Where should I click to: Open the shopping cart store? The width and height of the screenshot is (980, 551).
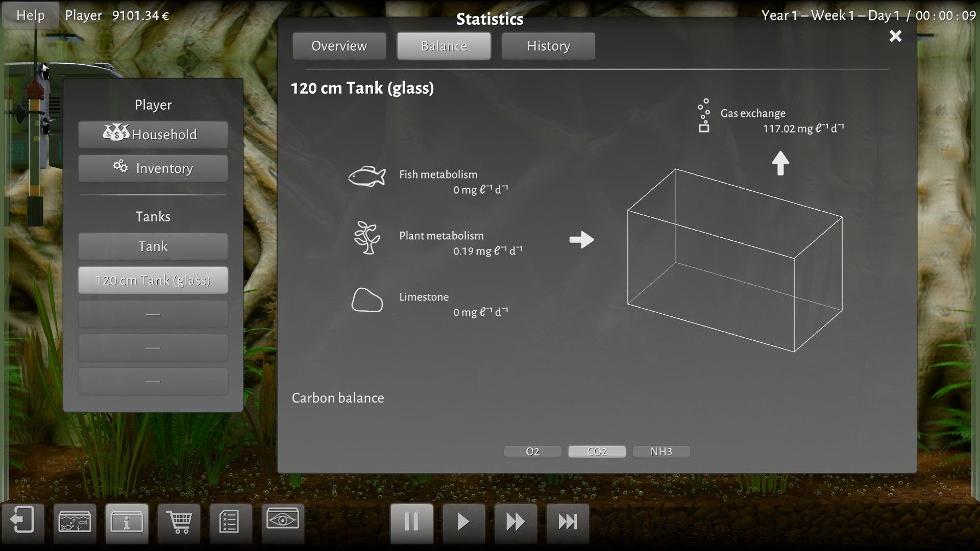pos(179,521)
